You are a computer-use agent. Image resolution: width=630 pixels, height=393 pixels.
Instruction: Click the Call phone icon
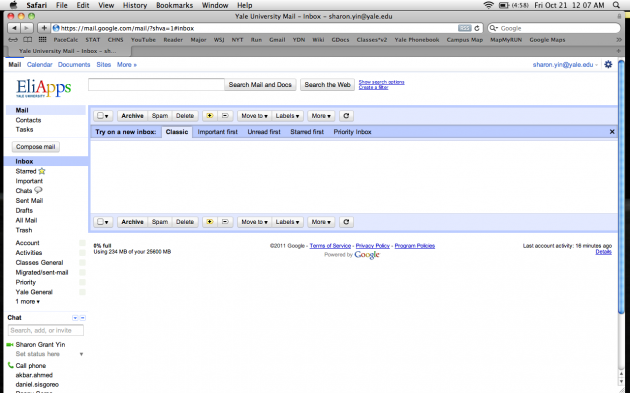10,365
